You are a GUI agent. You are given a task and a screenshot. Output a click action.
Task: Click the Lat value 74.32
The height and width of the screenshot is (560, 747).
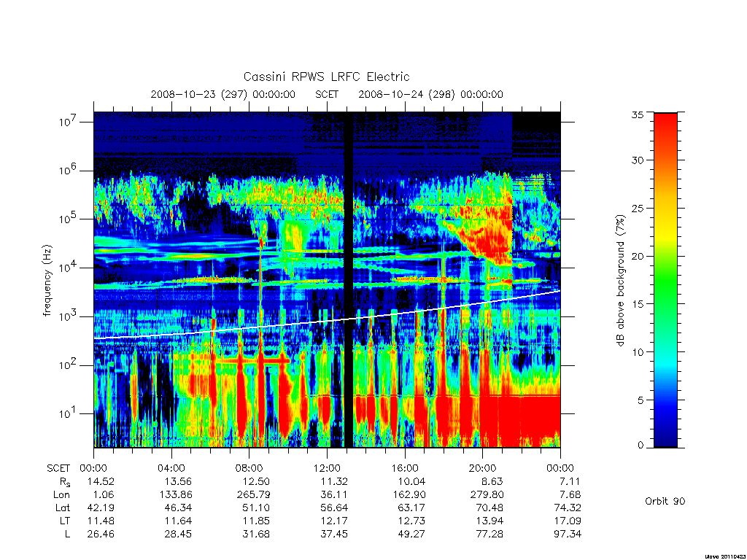pos(568,507)
